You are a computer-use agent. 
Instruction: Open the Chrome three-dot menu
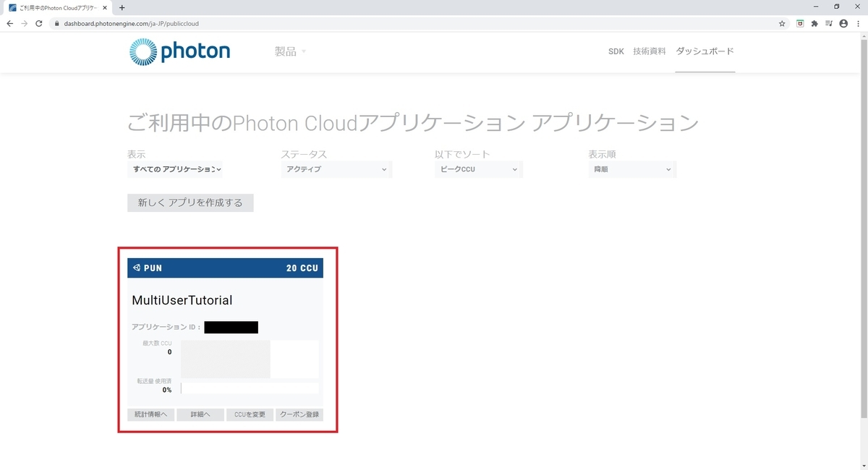[x=859, y=23]
